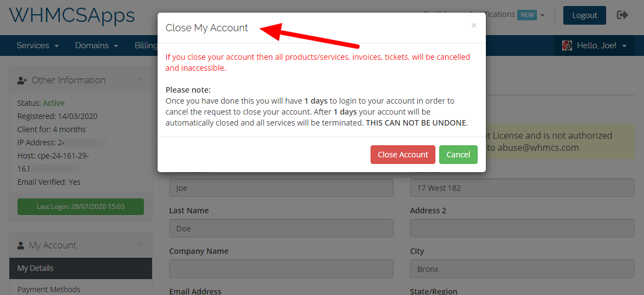Click the green Cancel button

[458, 155]
